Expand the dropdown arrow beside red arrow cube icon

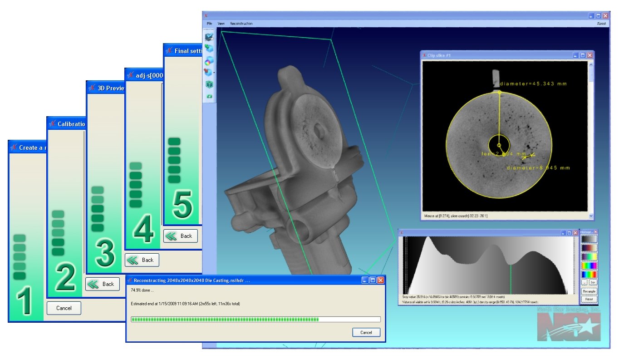coord(214,72)
